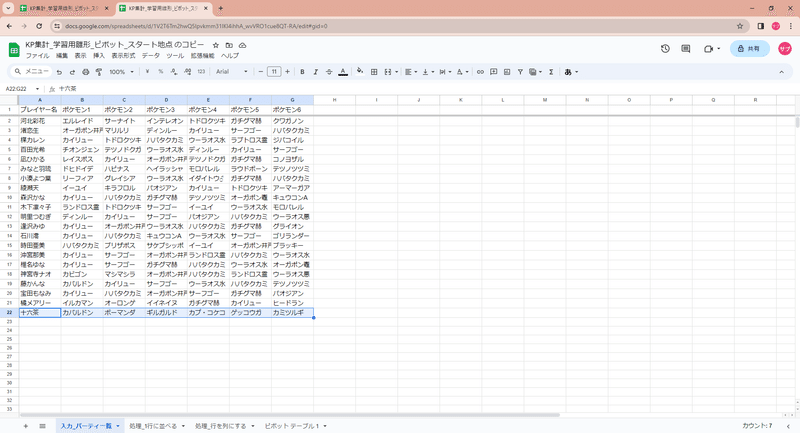Screen dimensions: 800x433
Task: Click the add new sheet plus button
Action: point(26,426)
